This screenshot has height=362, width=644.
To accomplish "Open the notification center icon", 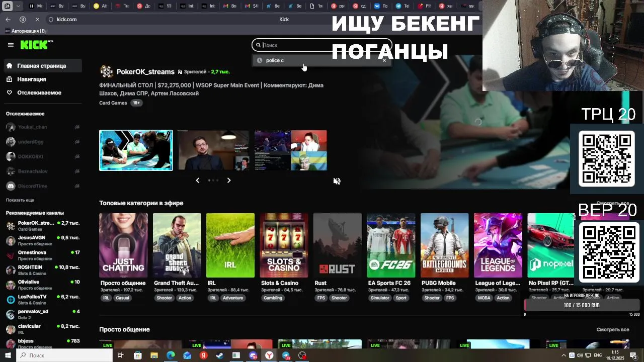I will click(633, 355).
